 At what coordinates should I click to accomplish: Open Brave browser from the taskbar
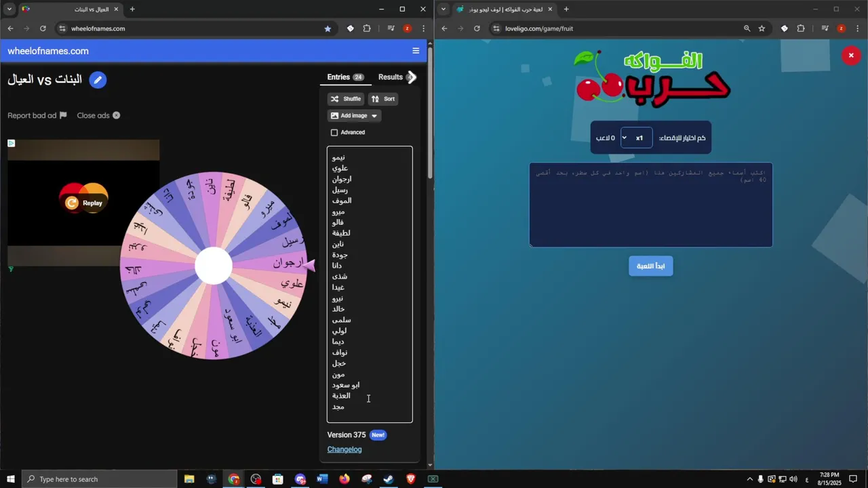(411, 479)
